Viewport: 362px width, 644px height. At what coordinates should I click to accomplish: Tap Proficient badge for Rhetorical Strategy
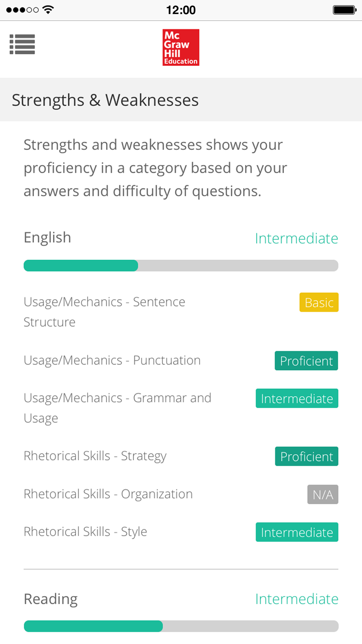[x=307, y=456]
